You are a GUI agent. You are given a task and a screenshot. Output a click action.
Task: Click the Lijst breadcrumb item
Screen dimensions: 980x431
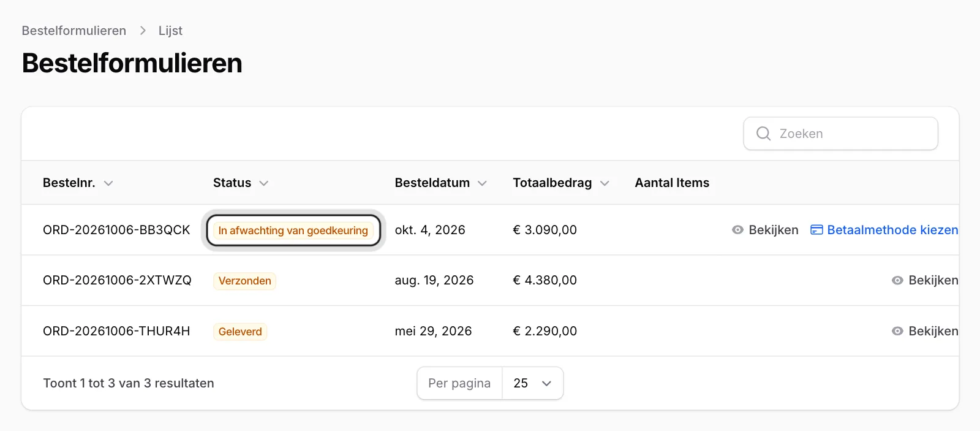click(x=170, y=31)
